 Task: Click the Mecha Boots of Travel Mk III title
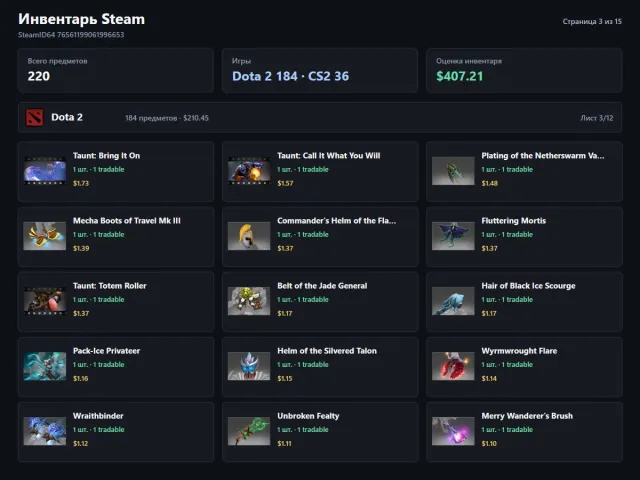click(127, 221)
